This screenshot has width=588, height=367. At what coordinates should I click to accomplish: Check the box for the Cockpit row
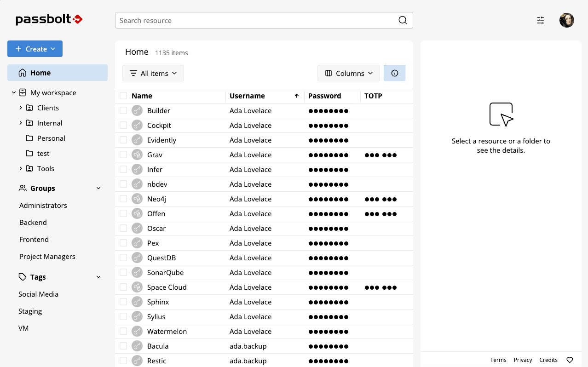pos(123,125)
